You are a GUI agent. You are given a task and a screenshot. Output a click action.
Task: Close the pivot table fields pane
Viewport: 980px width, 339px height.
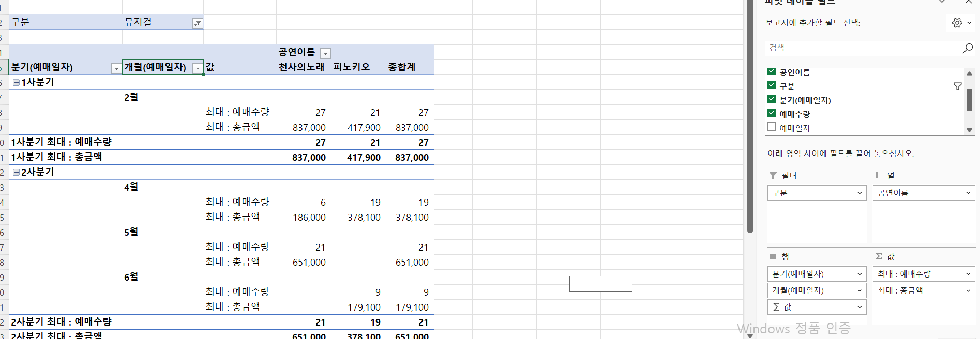coord(968,2)
